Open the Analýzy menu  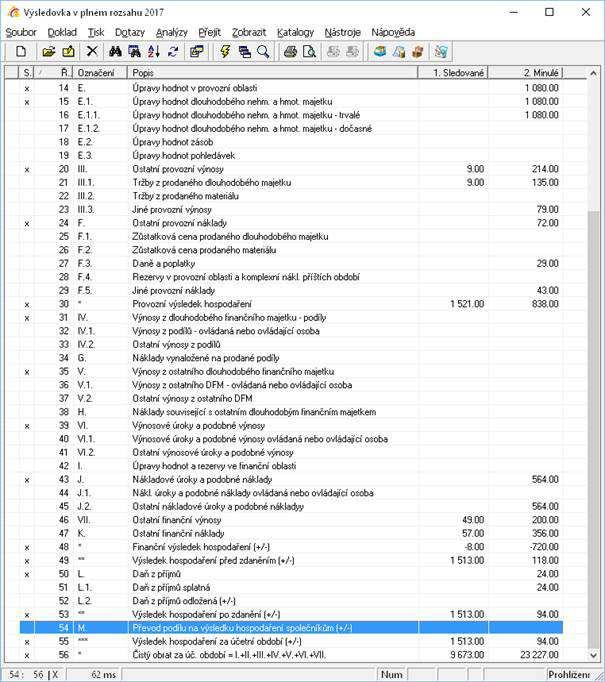pyautogui.click(x=172, y=32)
